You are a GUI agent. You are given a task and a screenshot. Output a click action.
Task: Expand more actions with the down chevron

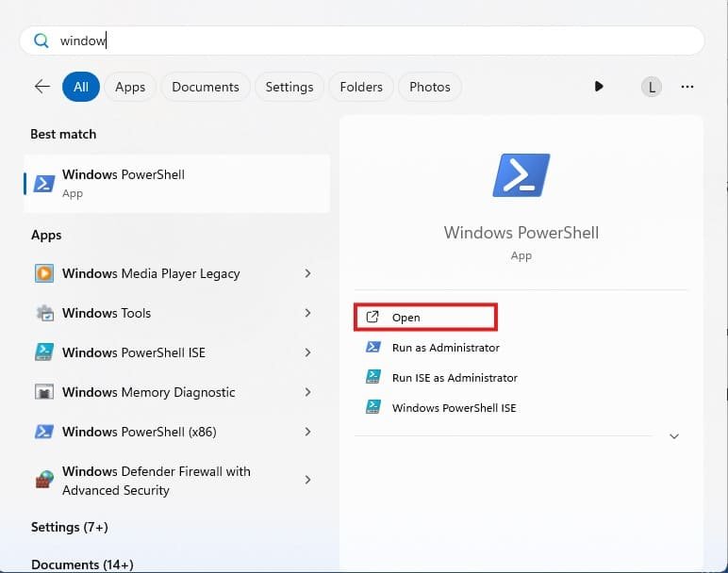[674, 436]
